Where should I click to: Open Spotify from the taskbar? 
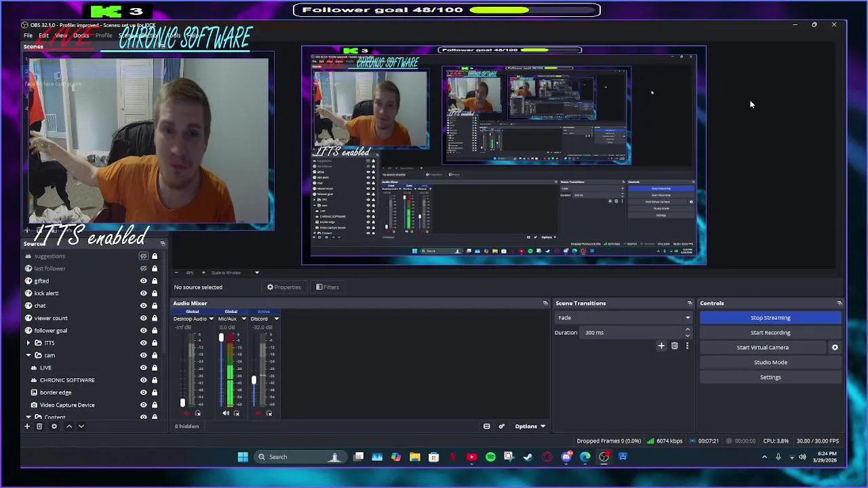(490, 457)
